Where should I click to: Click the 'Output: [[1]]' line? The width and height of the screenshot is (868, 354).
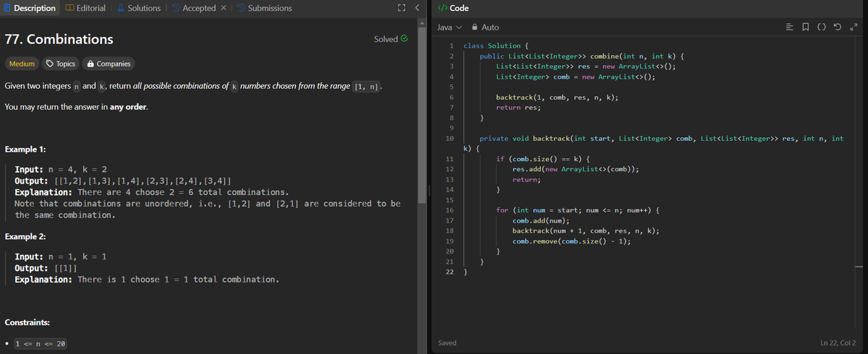tap(47, 268)
